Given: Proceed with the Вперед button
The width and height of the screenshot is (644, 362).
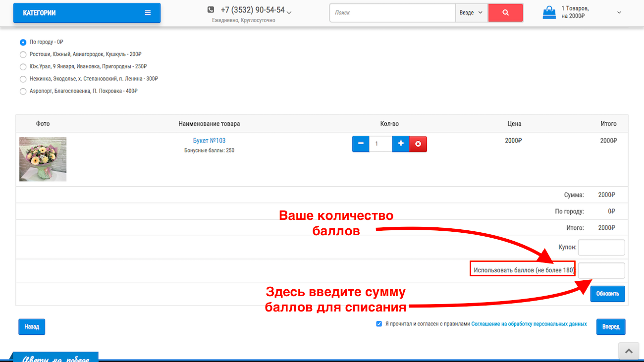Looking at the screenshot, I should pos(611,327).
